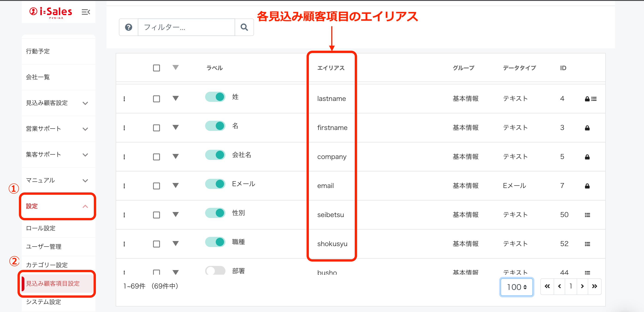Click the filter help question mark icon
644x312 pixels.
point(128,27)
